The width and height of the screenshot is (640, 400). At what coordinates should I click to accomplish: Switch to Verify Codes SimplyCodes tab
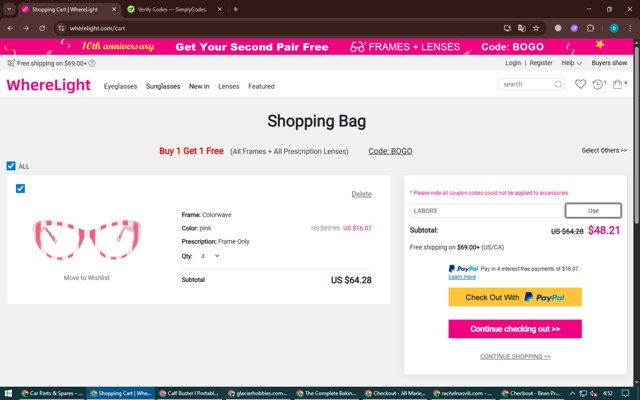pos(171,9)
